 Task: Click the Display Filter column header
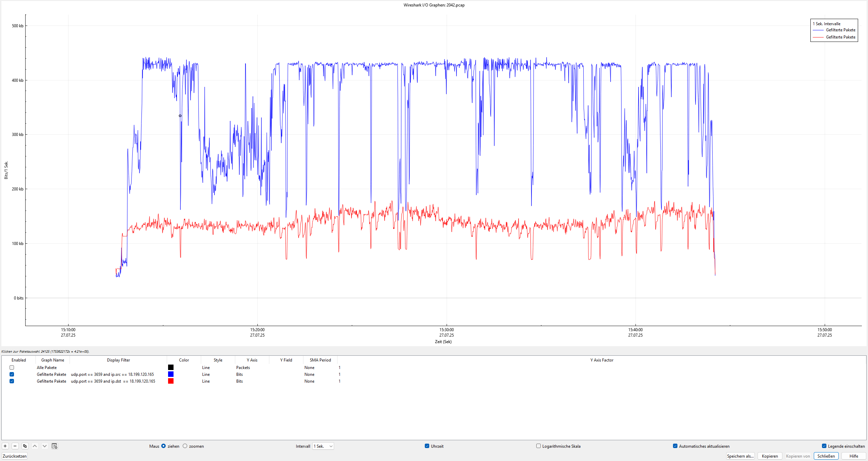[x=118, y=360]
